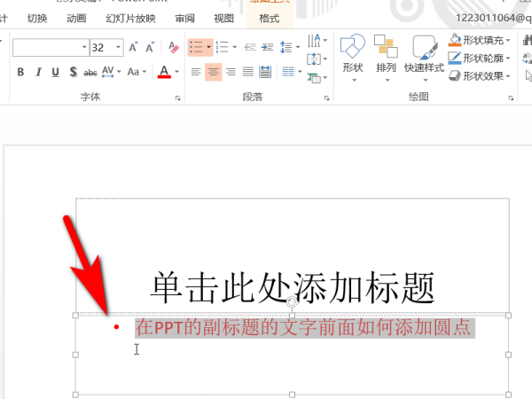Click font size field showing 32
This screenshot has width=532, height=399.
(103, 48)
